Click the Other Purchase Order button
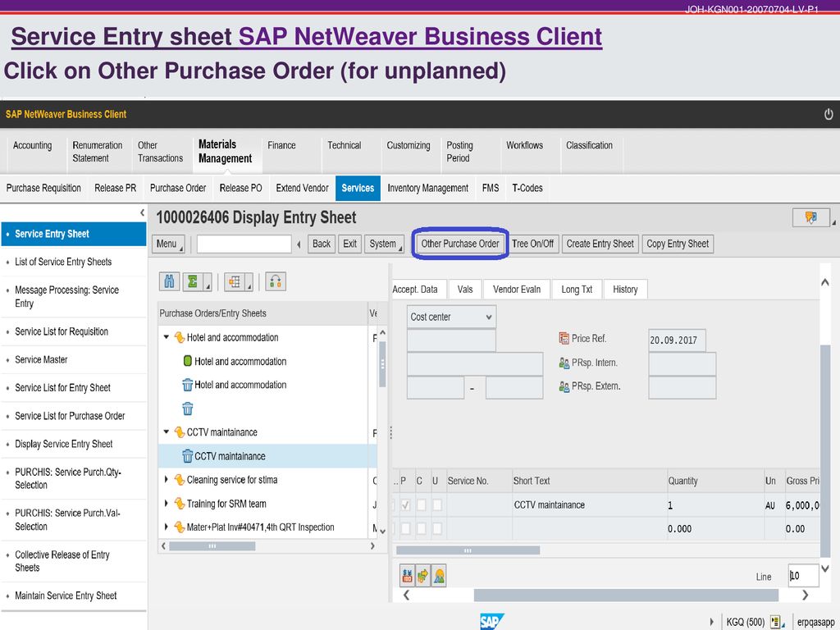This screenshot has height=630, width=840. [460, 244]
